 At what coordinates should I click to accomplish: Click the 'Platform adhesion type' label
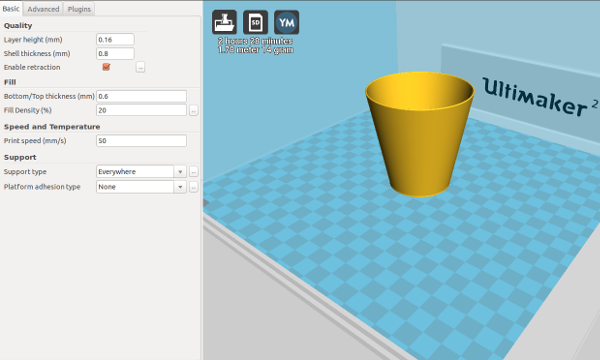[42, 187]
